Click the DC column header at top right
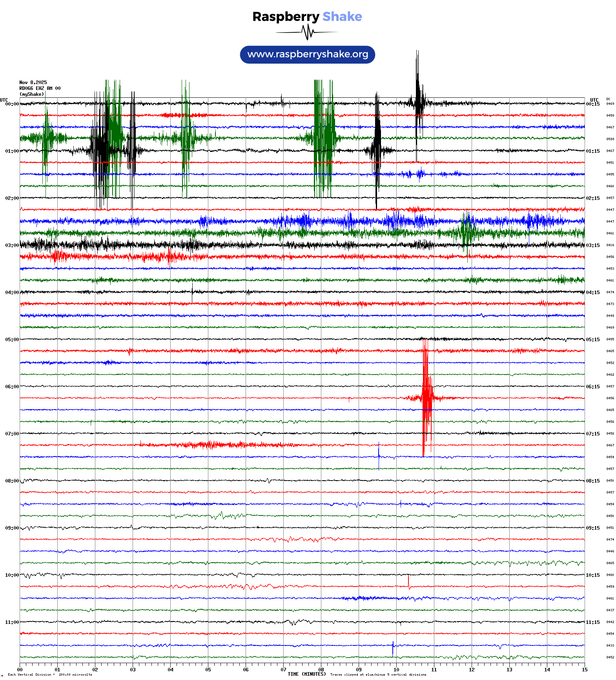Image resolution: width=616 pixels, height=680 pixels. tap(608, 99)
